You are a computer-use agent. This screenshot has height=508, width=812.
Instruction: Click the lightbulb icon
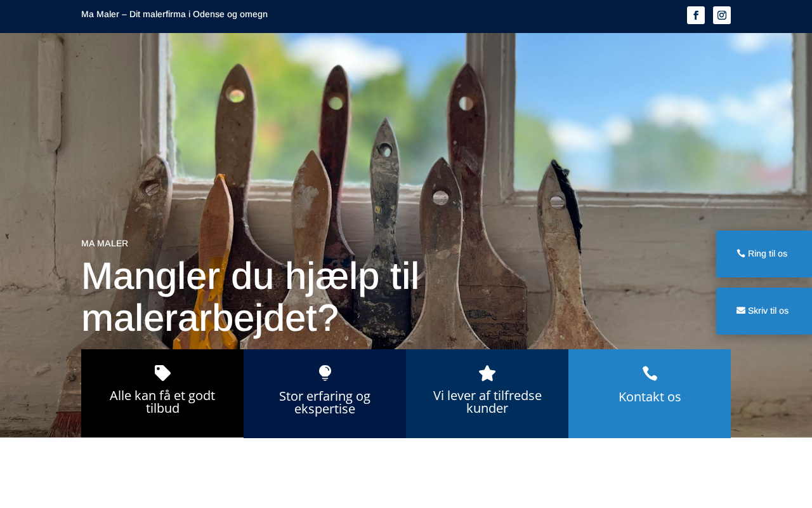tap(325, 373)
